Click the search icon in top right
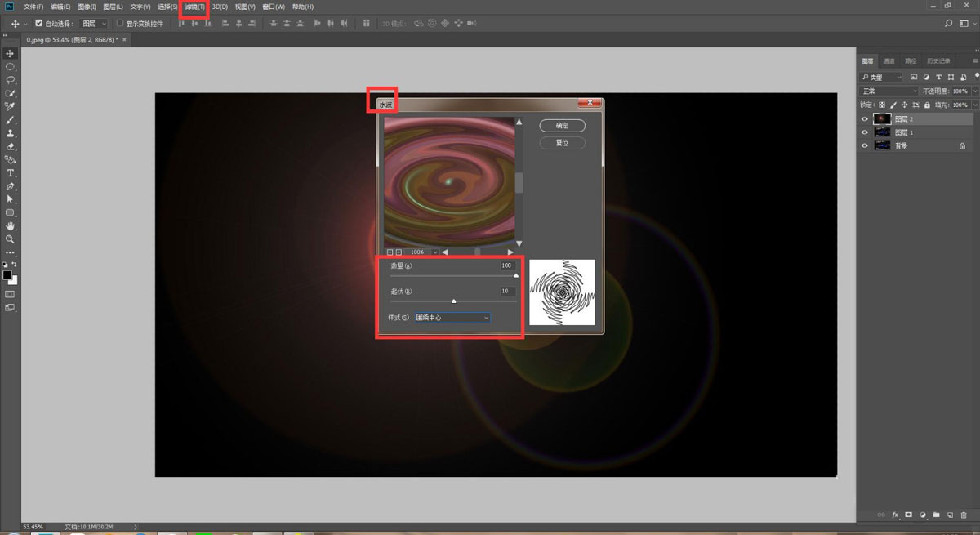Screen dimensions: 980x535 click(x=949, y=24)
